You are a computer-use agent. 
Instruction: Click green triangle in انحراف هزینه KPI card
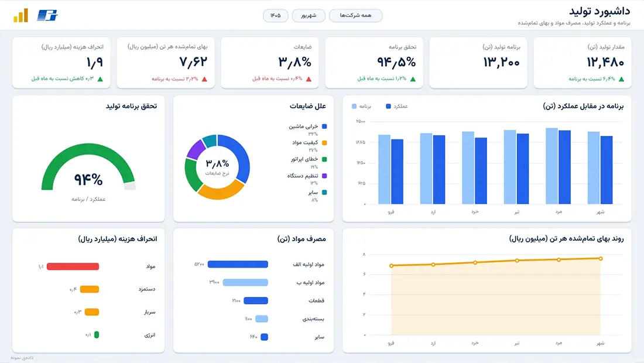click(x=100, y=79)
